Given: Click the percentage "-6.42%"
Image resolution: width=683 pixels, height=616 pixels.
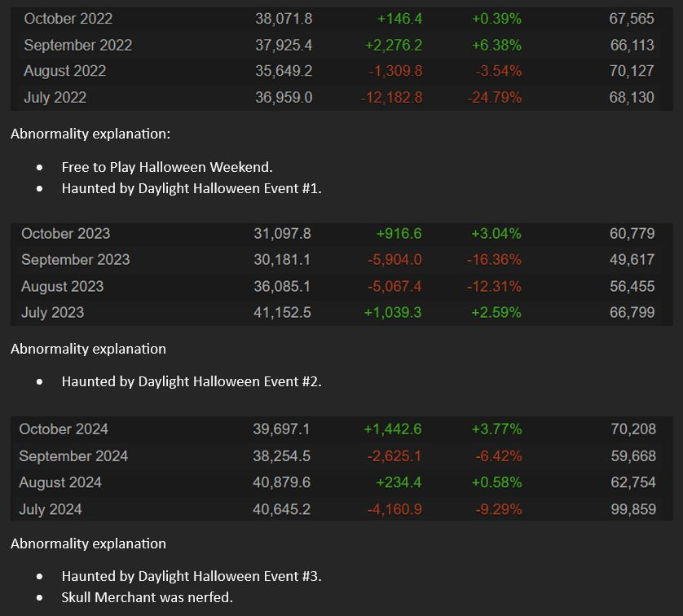Looking at the screenshot, I should tap(499, 456).
